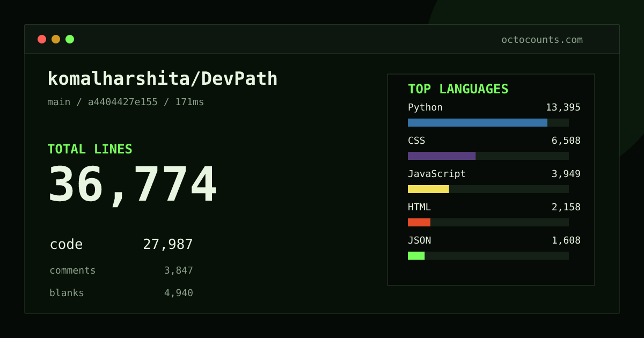Click the red close dot
Image resolution: width=644 pixels, height=338 pixels.
click(42, 39)
